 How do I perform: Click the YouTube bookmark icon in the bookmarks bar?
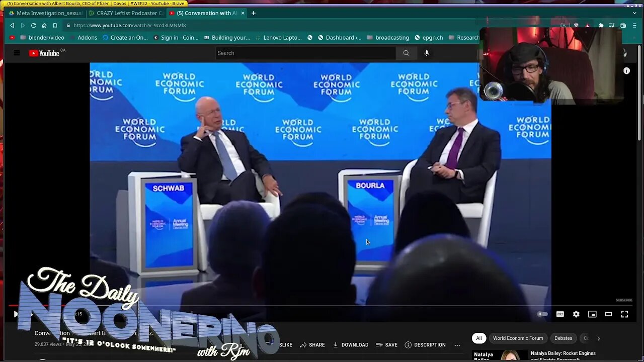point(13,38)
